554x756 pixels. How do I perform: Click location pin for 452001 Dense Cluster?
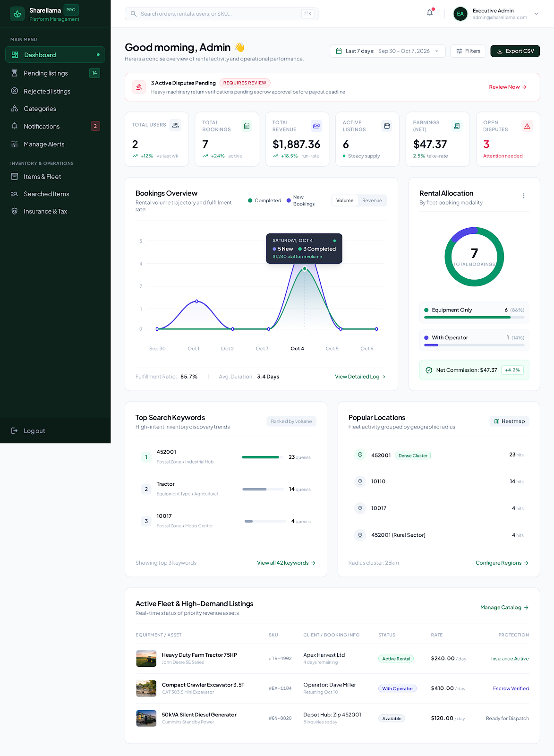click(x=360, y=455)
